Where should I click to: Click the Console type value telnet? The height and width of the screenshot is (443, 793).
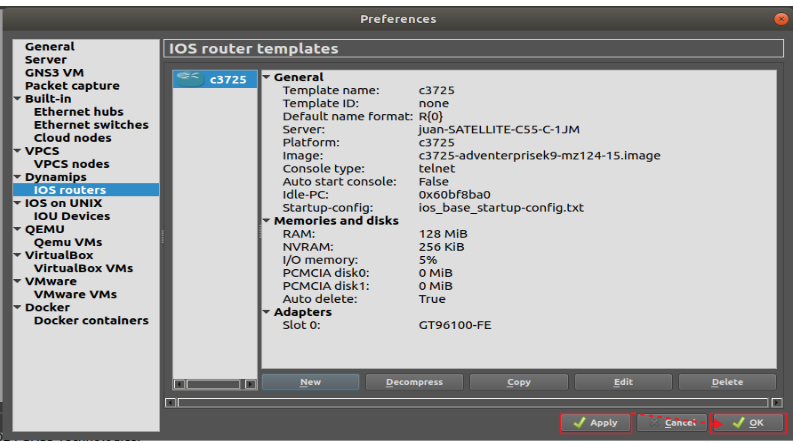pos(436,169)
